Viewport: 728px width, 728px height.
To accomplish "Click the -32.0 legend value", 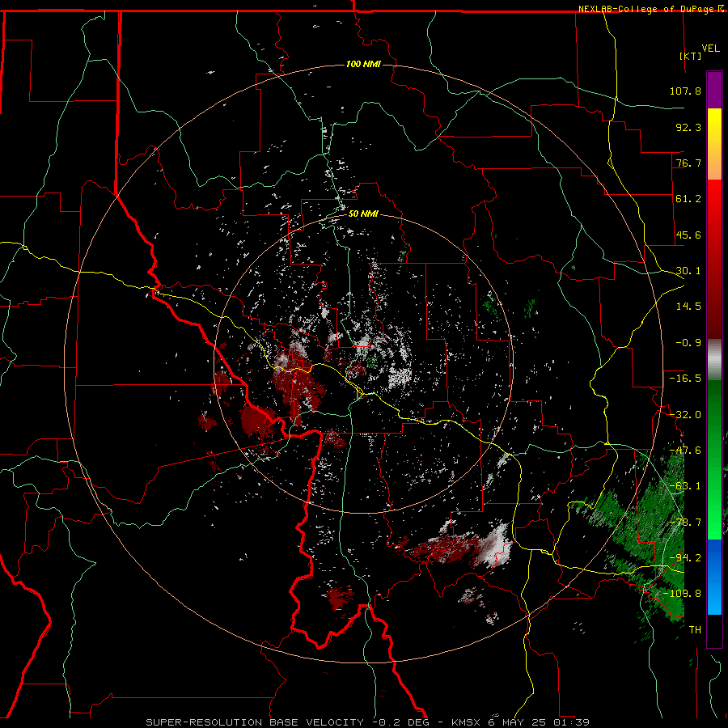I will (685, 415).
